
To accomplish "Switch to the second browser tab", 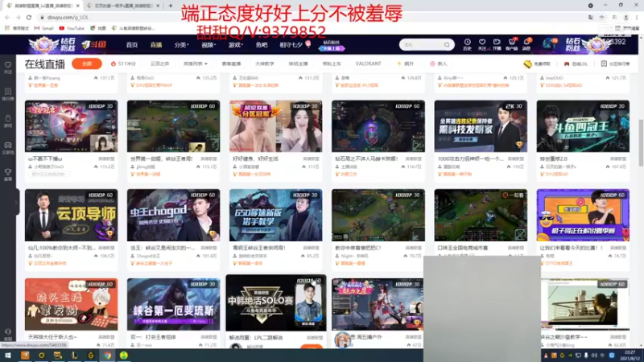I will [122, 6].
